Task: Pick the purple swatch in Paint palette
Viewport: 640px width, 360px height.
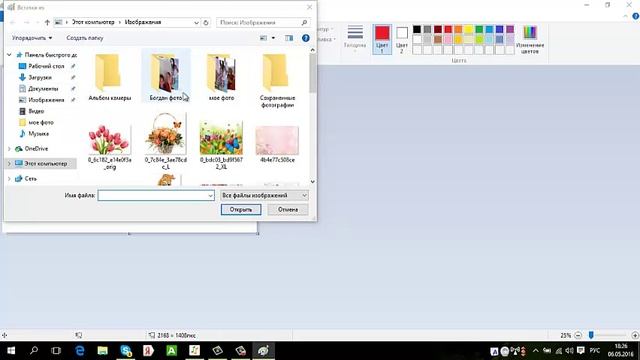Action: point(510,29)
